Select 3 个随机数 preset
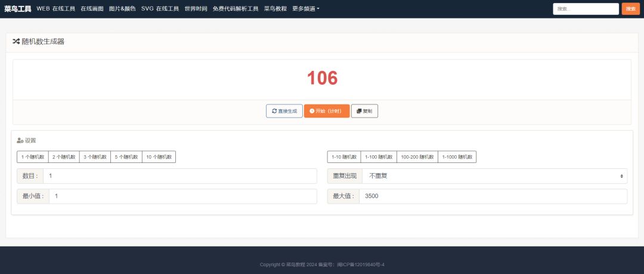The image size is (644, 274). (x=95, y=157)
